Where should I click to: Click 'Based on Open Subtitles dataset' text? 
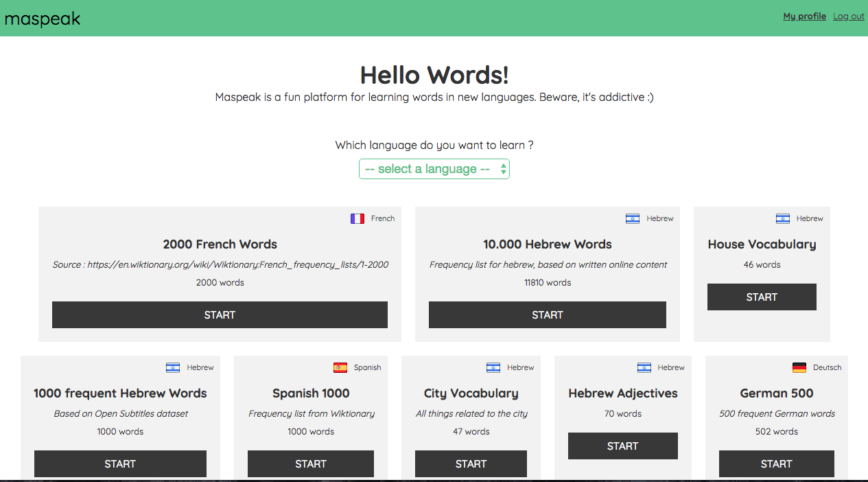[x=121, y=413]
